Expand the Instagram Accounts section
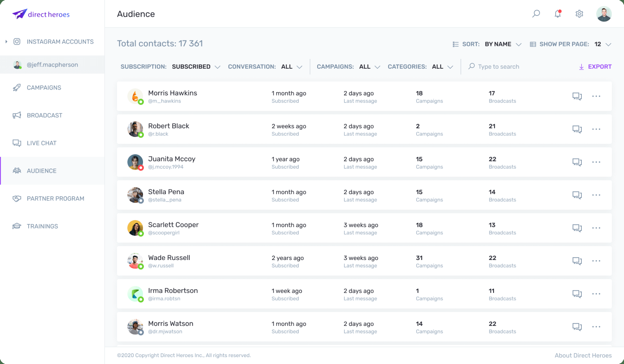The height and width of the screenshot is (364, 624). tap(6, 42)
